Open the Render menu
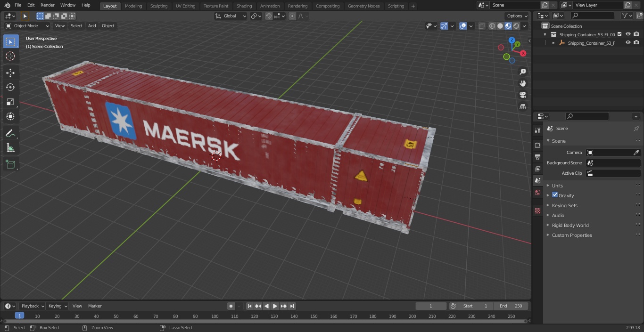Viewport: 644px width, 332px height. (47, 5)
